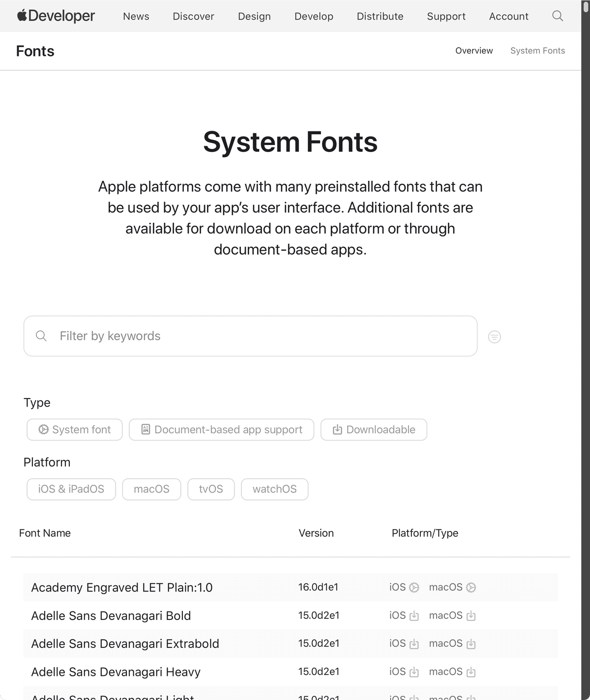Click iOS download icon for Adelle Sans Devanagari Heavy

[x=414, y=671]
